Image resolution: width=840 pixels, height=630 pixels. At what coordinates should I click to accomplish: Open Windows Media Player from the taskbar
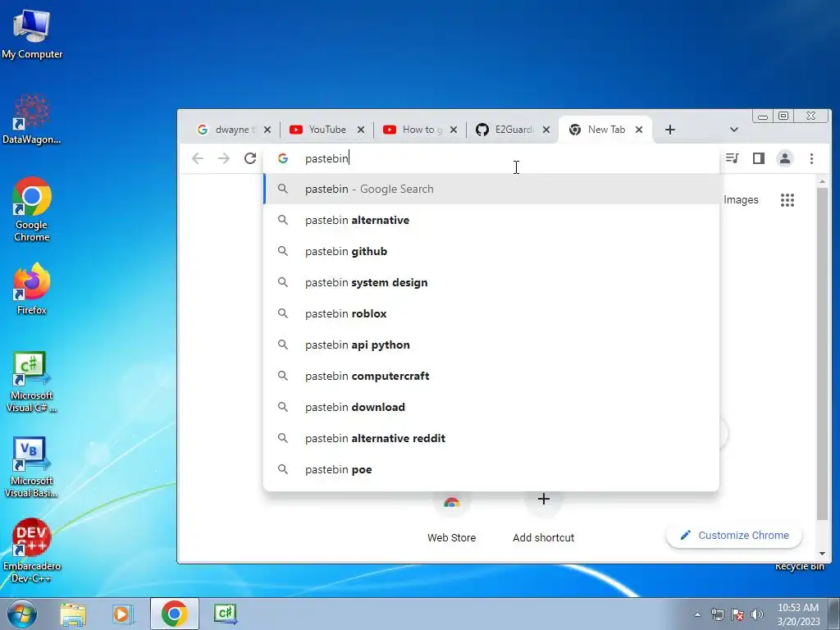point(123,614)
